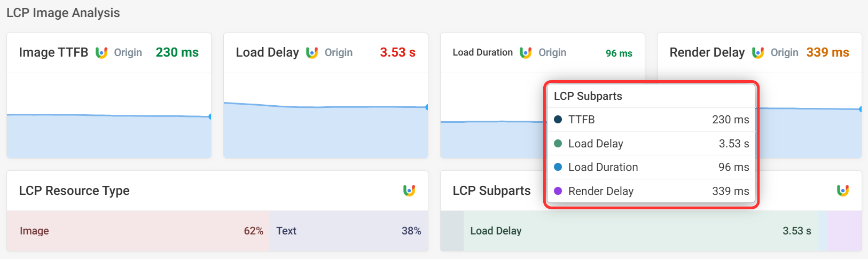
Task: Click the Load Duration row in the tooltip
Action: [651, 167]
